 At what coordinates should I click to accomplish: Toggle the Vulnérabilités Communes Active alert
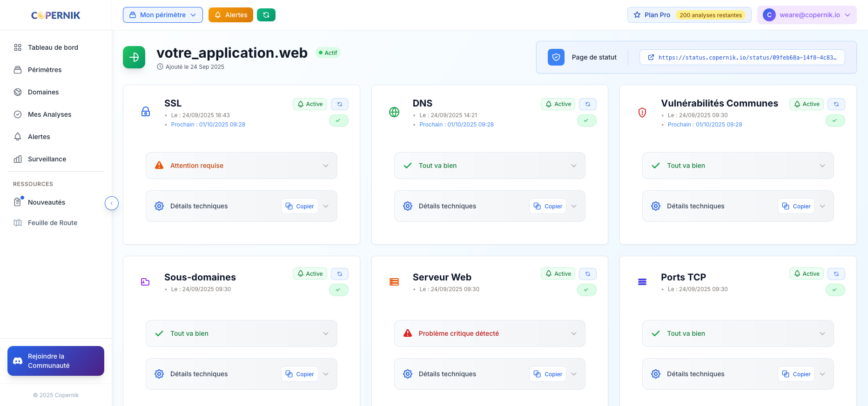click(x=806, y=104)
